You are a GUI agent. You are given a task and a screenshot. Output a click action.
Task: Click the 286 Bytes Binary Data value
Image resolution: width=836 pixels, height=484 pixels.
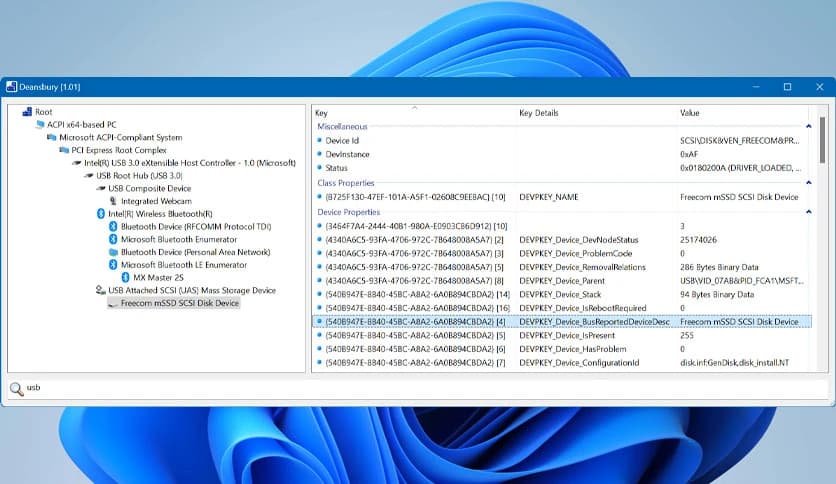[719, 267]
